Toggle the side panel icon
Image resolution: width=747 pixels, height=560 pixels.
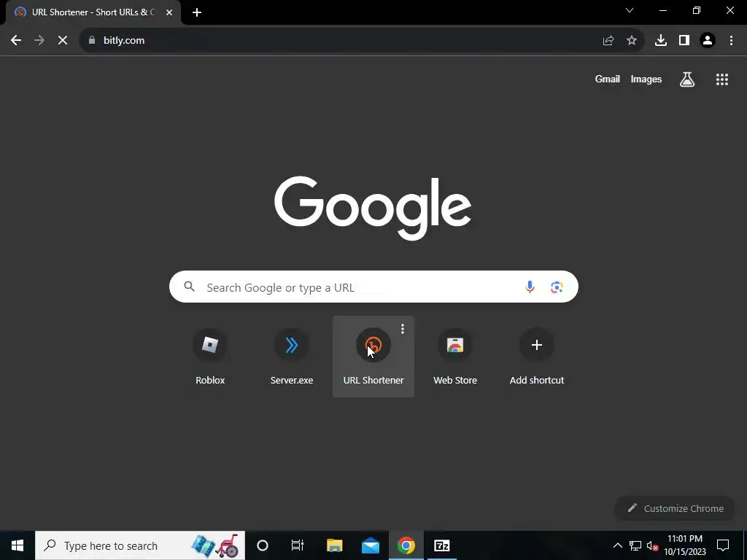click(x=684, y=41)
